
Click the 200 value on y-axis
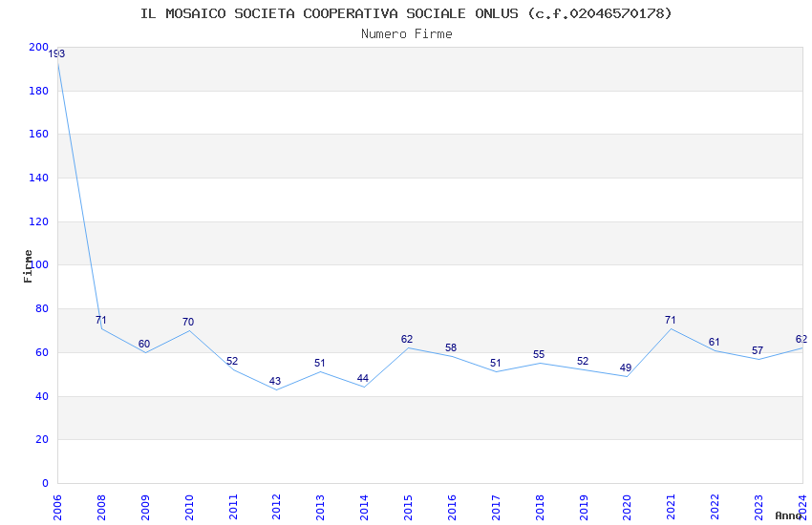tap(38, 47)
